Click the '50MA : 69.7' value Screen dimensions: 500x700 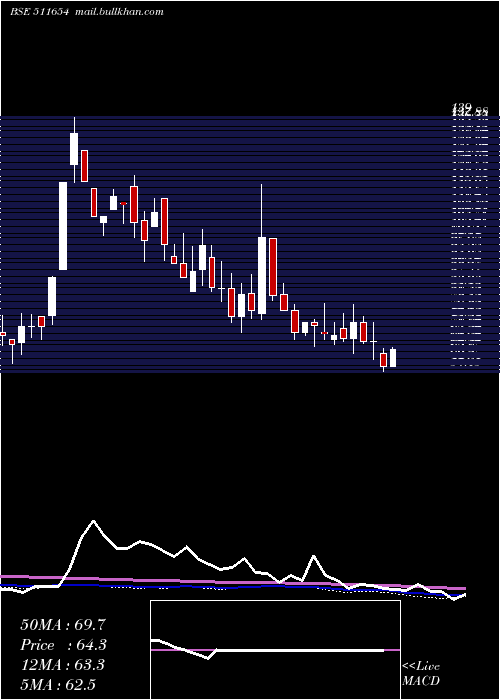point(63,625)
